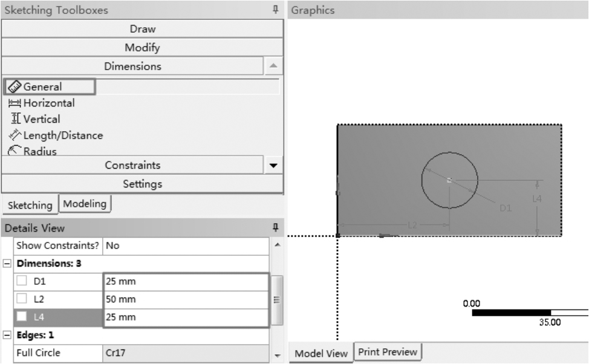
Task: Click the Details View pin icon
Action: coord(276,228)
